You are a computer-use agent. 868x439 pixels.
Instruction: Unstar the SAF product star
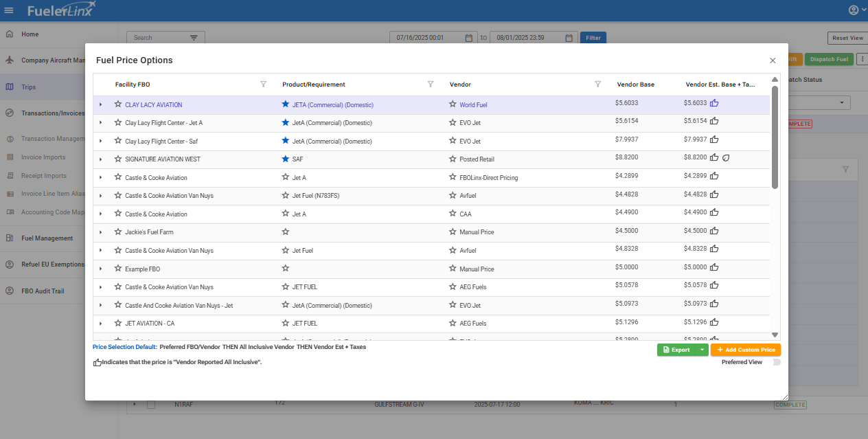(286, 159)
